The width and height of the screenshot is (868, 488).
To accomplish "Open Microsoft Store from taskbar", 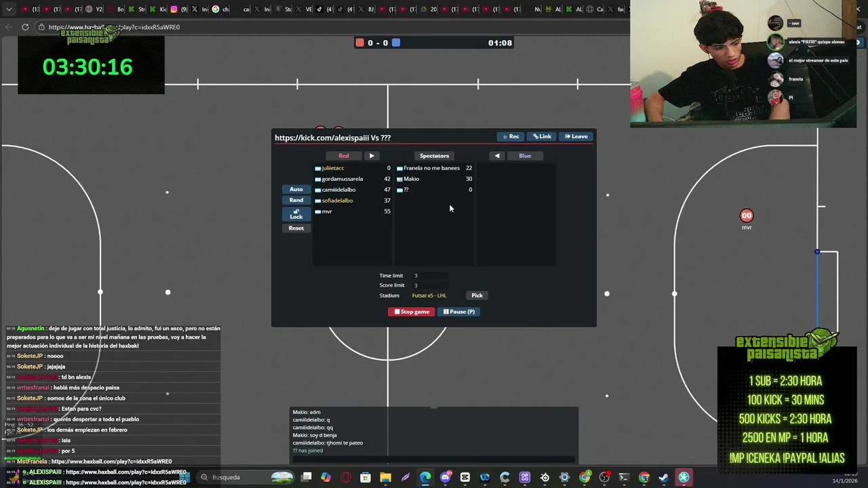I will pos(366,477).
